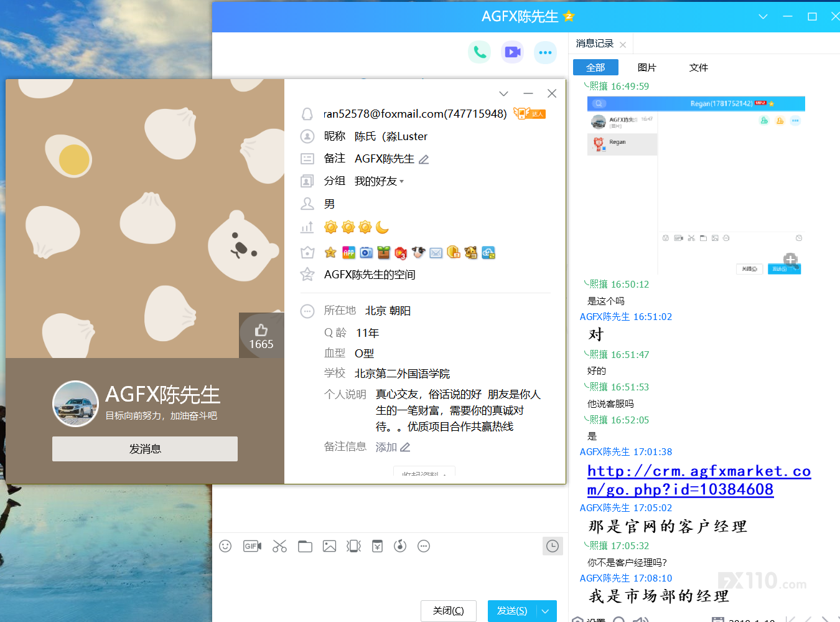Open the pet service icon

(x=471, y=252)
